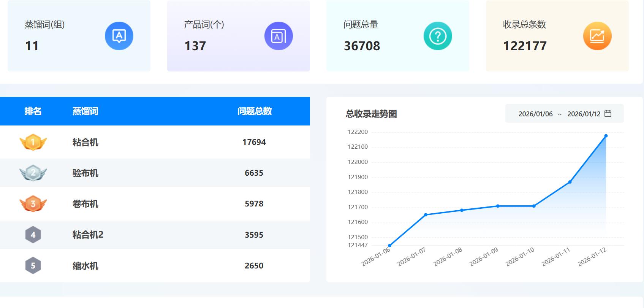Click the 2026-01-12 data point on chart
Image resolution: width=644 pixels, height=308 pixels.
click(x=606, y=136)
